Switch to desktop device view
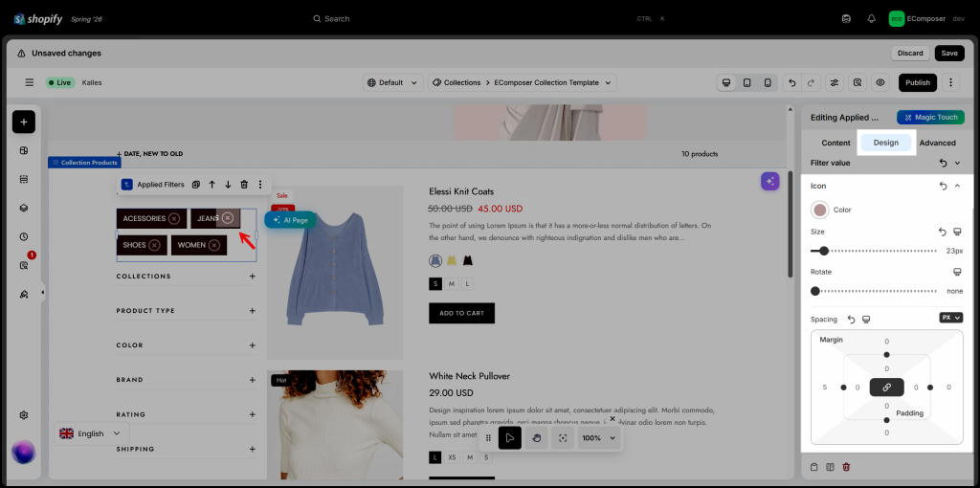The image size is (980, 488). (x=726, y=82)
